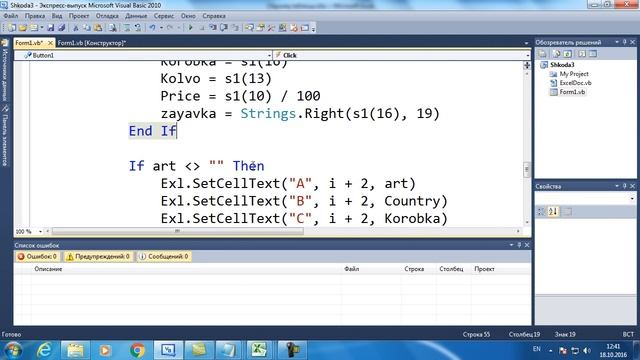Open the Файл menu
The image size is (640, 360).
11,16
